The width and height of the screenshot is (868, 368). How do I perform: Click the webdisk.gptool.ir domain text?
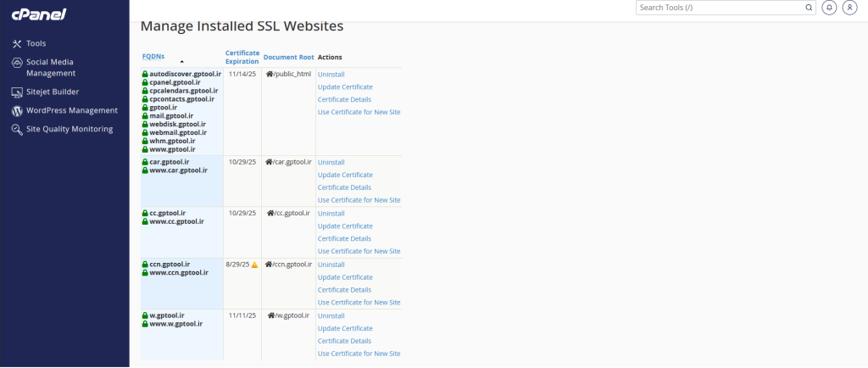coord(178,125)
